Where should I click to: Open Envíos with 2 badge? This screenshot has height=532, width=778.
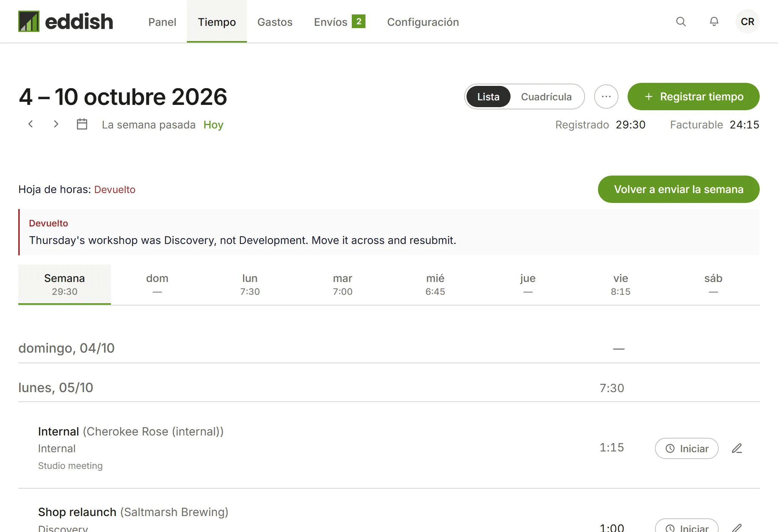(x=340, y=22)
